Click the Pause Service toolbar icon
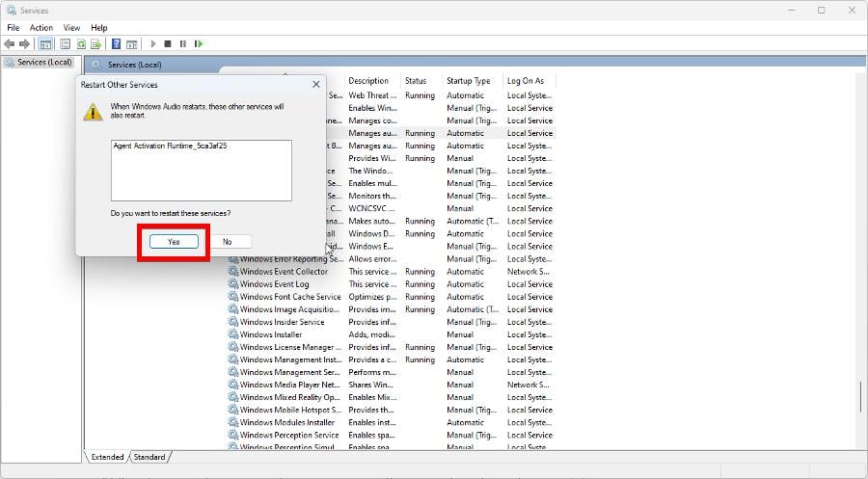The width and height of the screenshot is (868, 479). tap(182, 43)
